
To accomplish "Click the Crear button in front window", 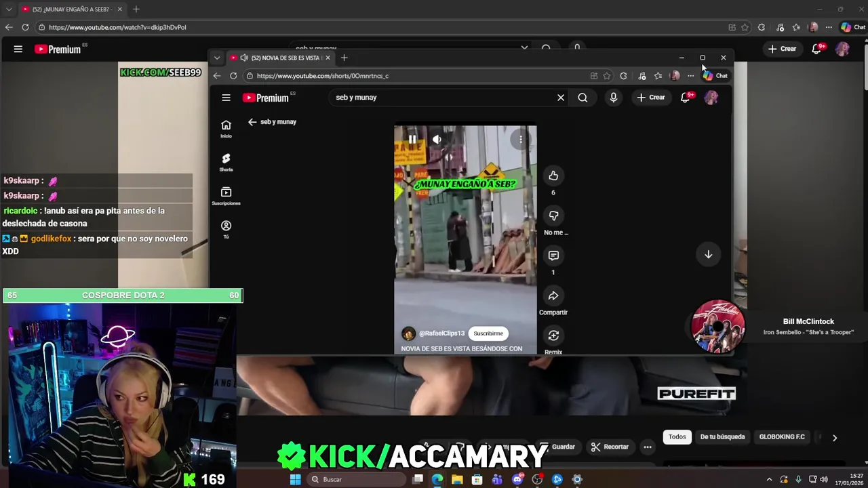I will tap(651, 98).
